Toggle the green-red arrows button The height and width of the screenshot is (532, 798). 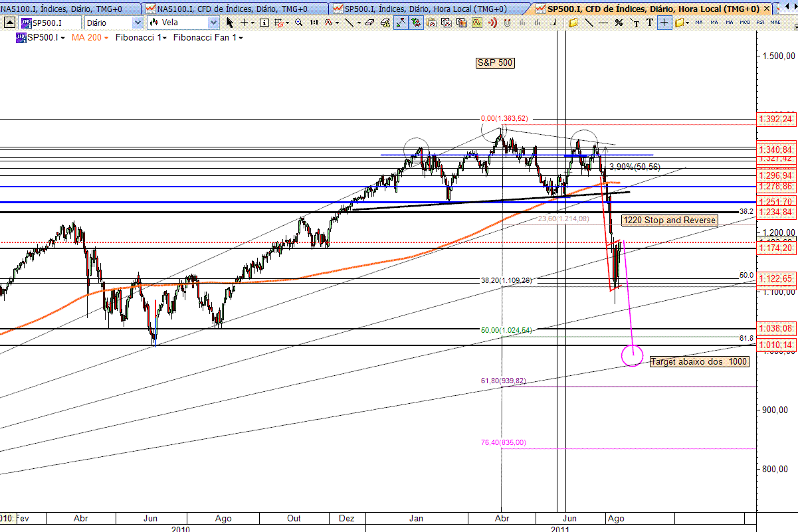pyautogui.click(x=417, y=22)
